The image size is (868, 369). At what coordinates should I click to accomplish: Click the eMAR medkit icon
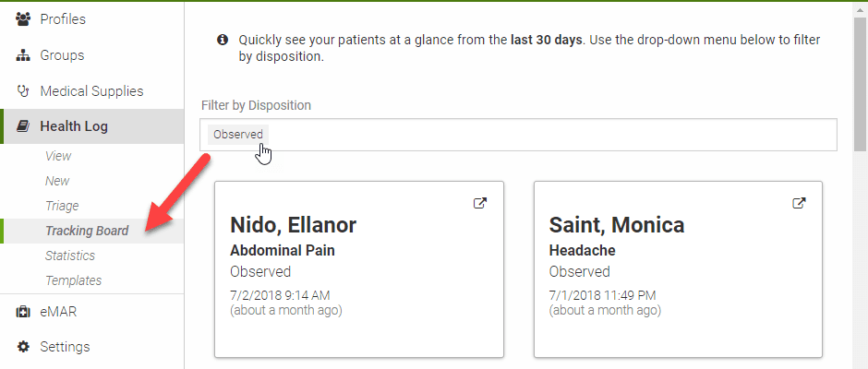tap(23, 312)
